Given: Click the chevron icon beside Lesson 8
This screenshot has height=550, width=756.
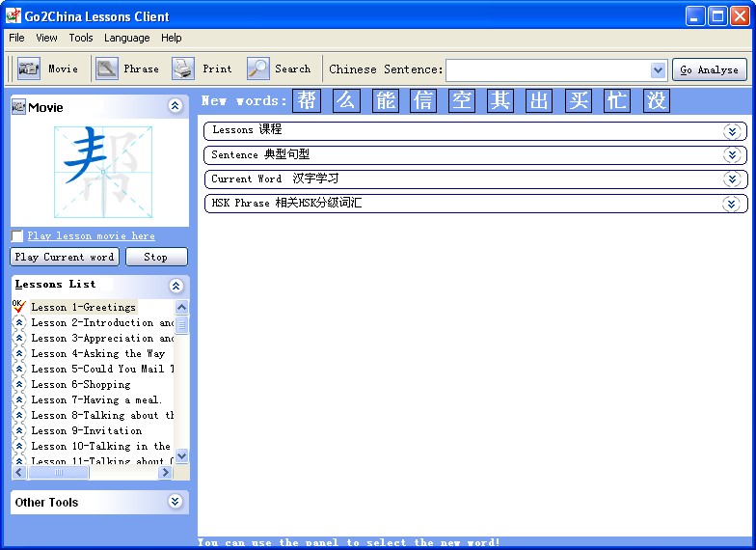Looking at the screenshot, I should pyautogui.click(x=19, y=415).
